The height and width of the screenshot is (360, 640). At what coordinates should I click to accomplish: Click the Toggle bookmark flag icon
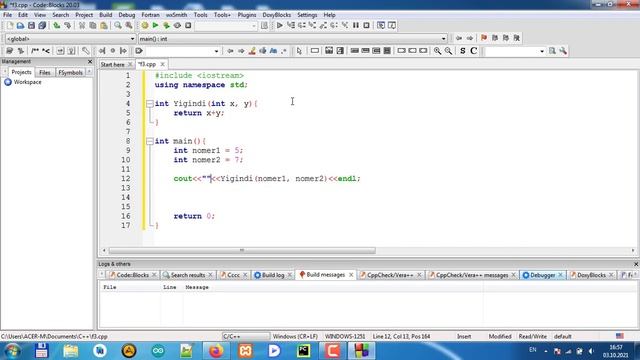pyautogui.click(x=484, y=38)
